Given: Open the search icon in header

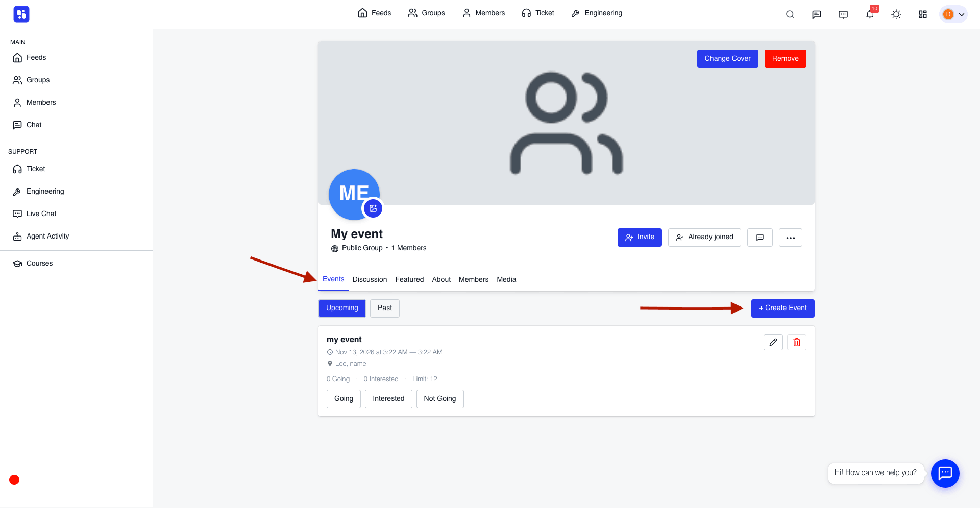Looking at the screenshot, I should [x=790, y=14].
